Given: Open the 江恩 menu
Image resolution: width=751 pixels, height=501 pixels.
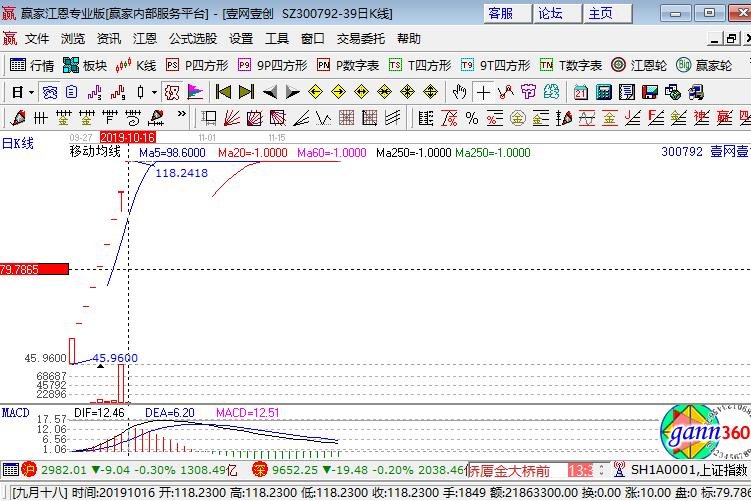Looking at the screenshot, I should click(x=145, y=38).
